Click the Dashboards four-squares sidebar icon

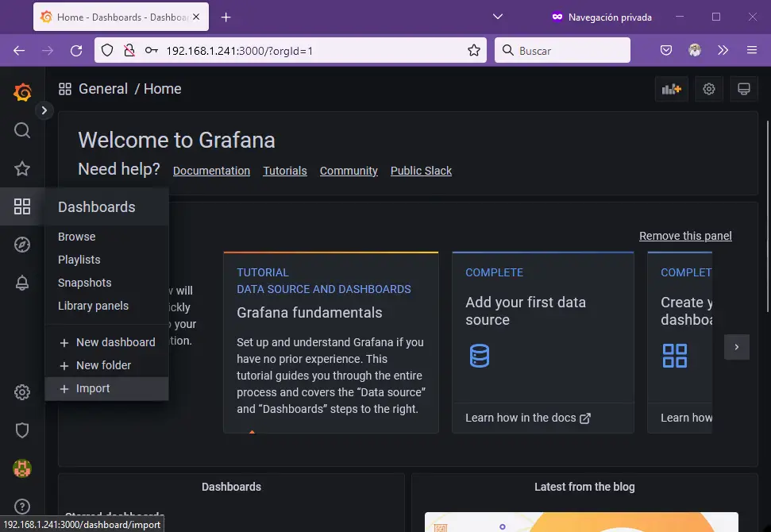click(22, 206)
